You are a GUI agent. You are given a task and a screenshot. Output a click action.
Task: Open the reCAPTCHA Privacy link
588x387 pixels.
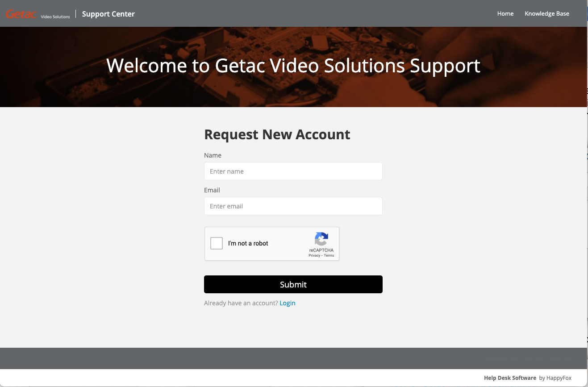[314, 255]
